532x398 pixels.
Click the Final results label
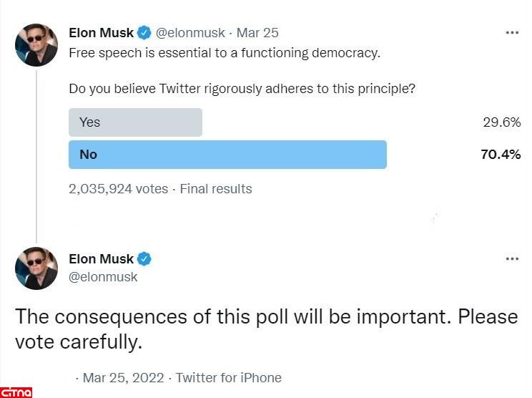tap(216, 189)
